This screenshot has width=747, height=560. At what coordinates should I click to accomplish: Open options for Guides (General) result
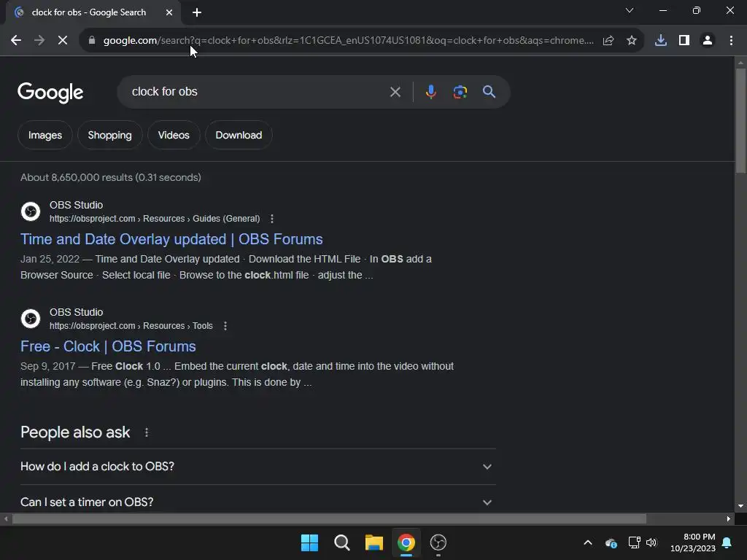272,219
